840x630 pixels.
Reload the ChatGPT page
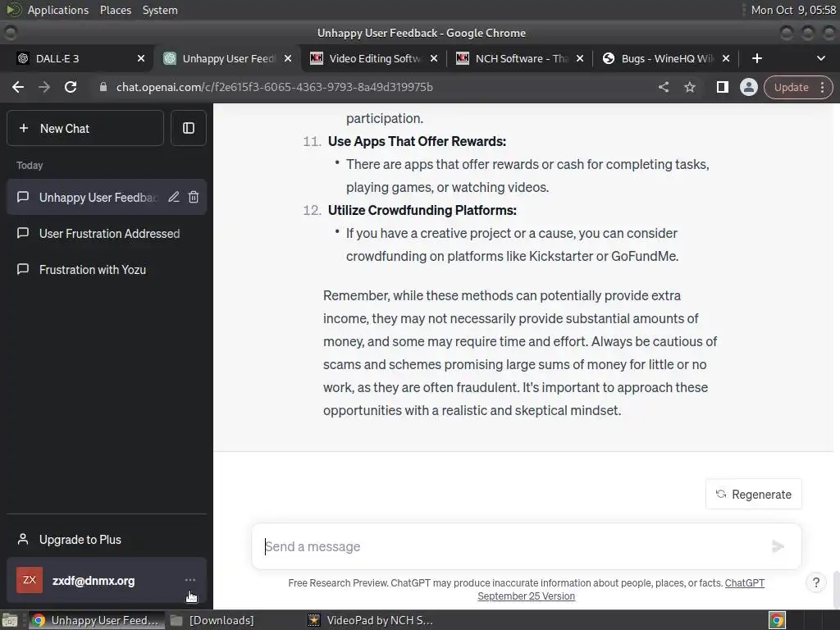(71, 87)
